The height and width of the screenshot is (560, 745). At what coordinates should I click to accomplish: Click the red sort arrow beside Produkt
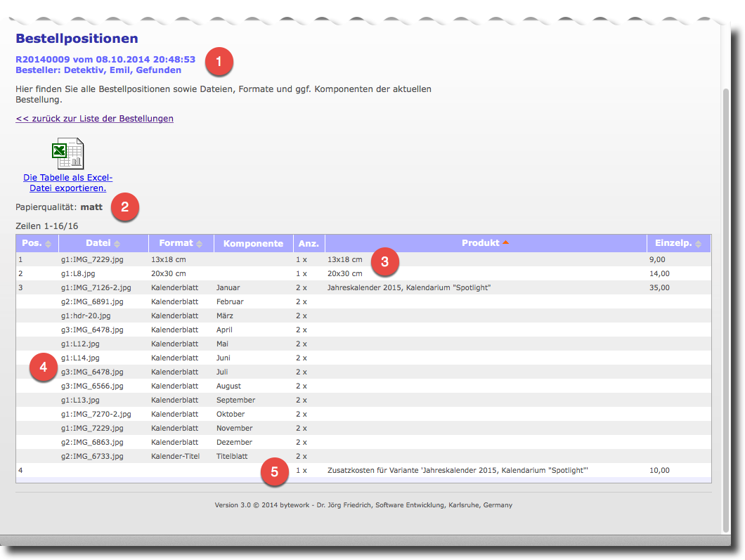point(506,243)
